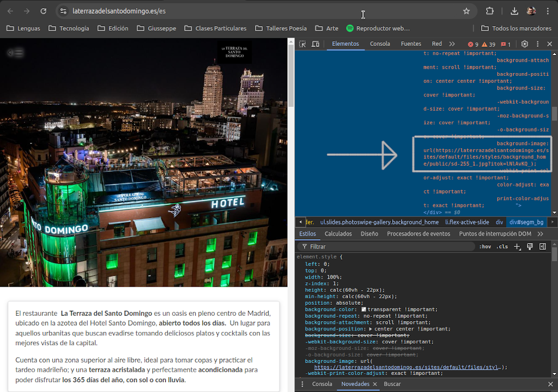The width and height of the screenshot is (558, 392).
Task: Open Todos los marcadores folder
Action: click(516, 28)
